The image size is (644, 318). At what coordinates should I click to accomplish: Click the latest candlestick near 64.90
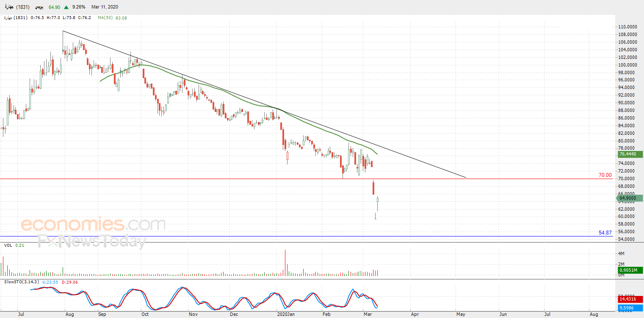[x=377, y=204]
